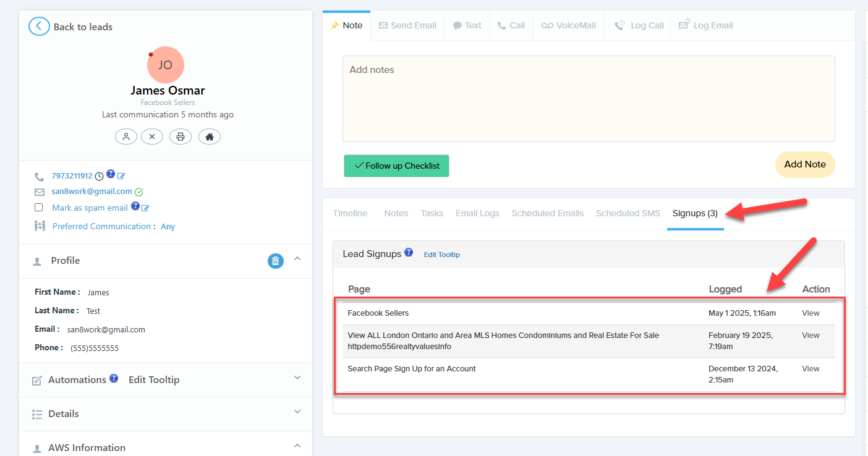View the Facebook Sellers signup entry
This screenshot has width=868, height=456.
point(811,313)
